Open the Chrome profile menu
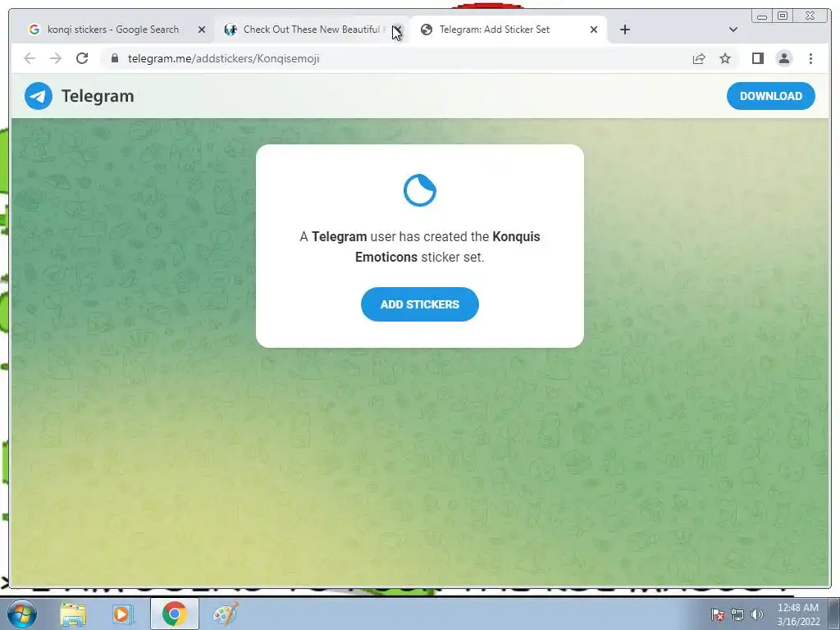The width and height of the screenshot is (840, 630). pyautogui.click(x=783, y=58)
